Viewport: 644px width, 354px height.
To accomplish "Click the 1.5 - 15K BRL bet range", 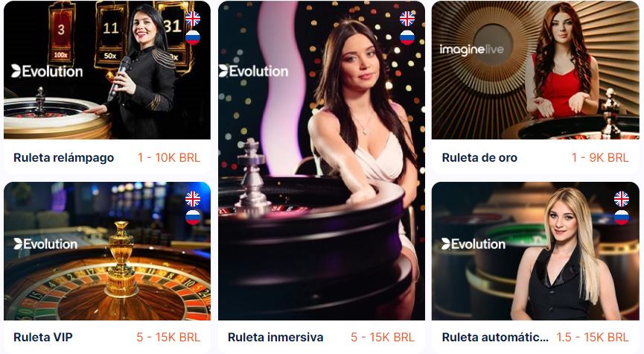I will click(592, 337).
